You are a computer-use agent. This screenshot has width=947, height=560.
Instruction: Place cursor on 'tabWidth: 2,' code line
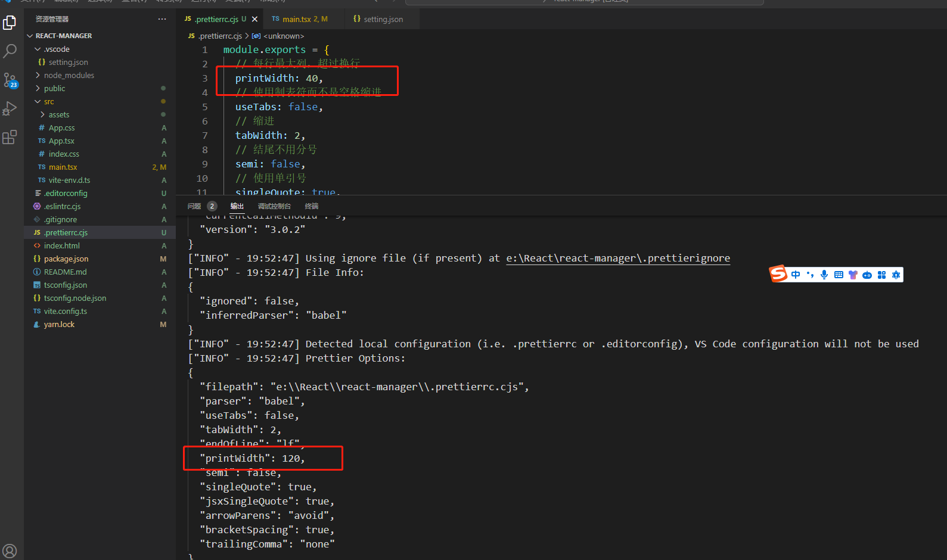coord(270,135)
